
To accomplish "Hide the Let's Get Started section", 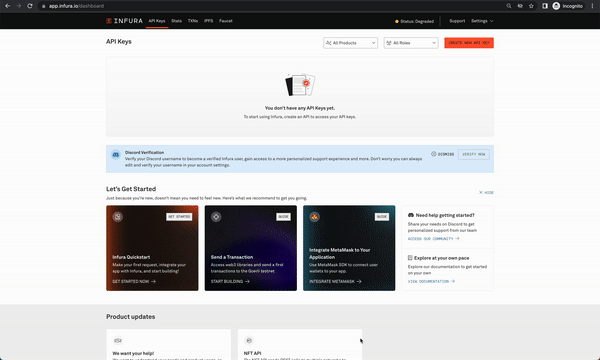I will 486,192.
